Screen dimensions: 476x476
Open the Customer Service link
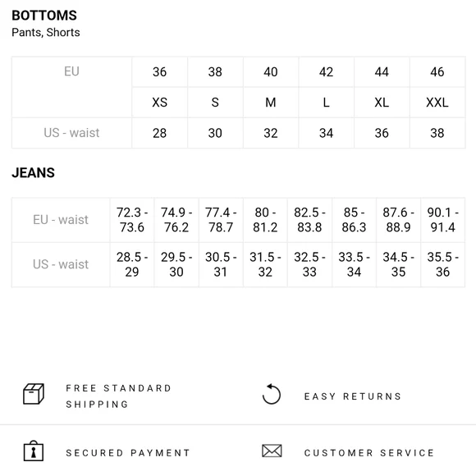coord(369,453)
